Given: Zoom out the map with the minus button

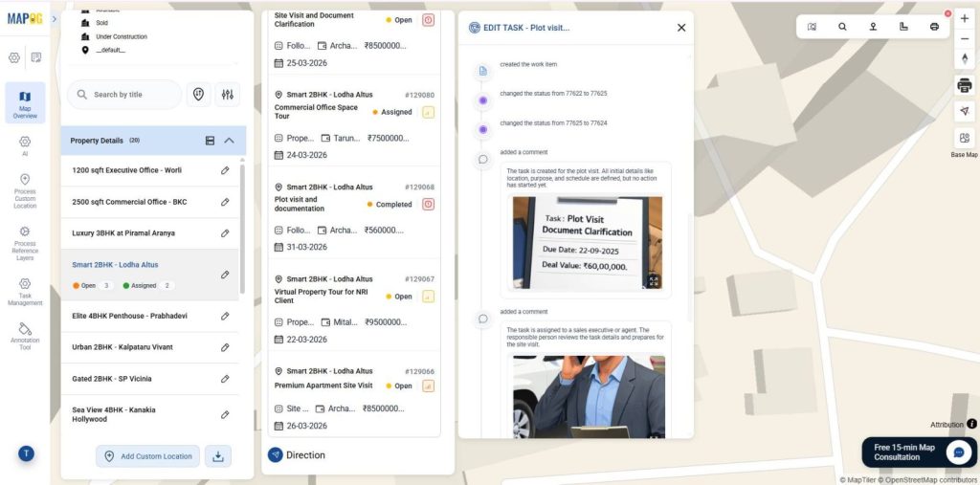Looking at the screenshot, I should click(965, 39).
